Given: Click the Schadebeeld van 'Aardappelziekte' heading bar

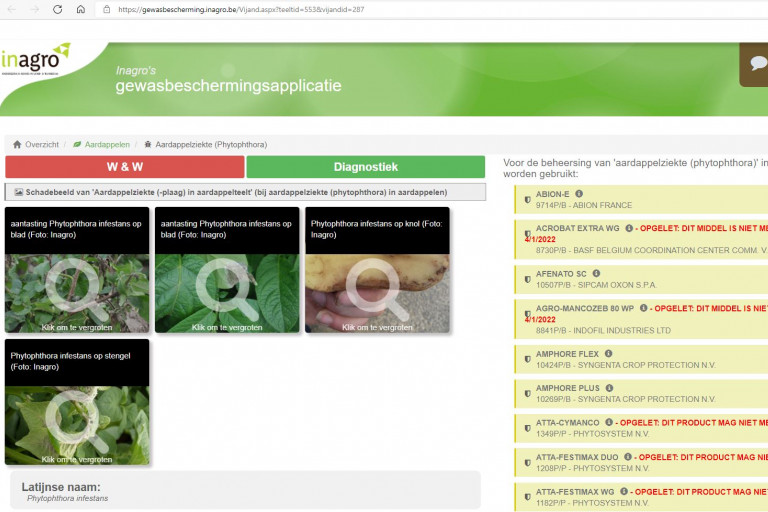Looking at the screenshot, I should pos(245,192).
